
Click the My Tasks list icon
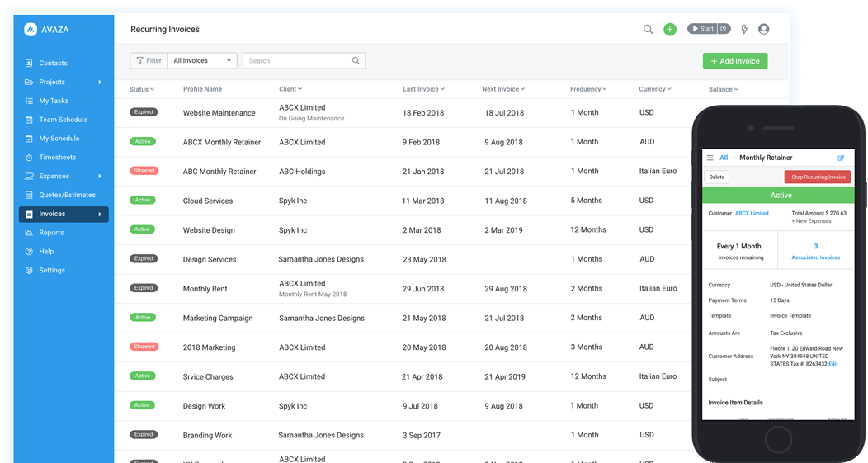(x=29, y=101)
